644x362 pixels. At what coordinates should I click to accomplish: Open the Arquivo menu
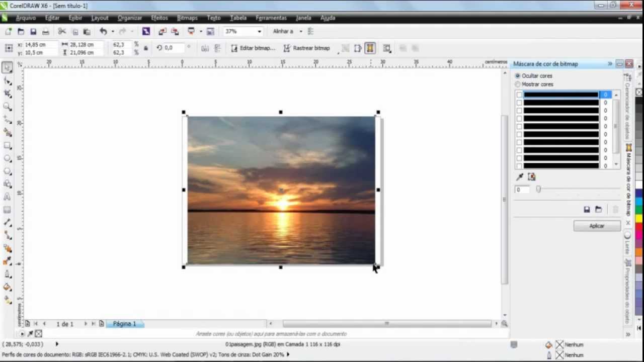26,18
